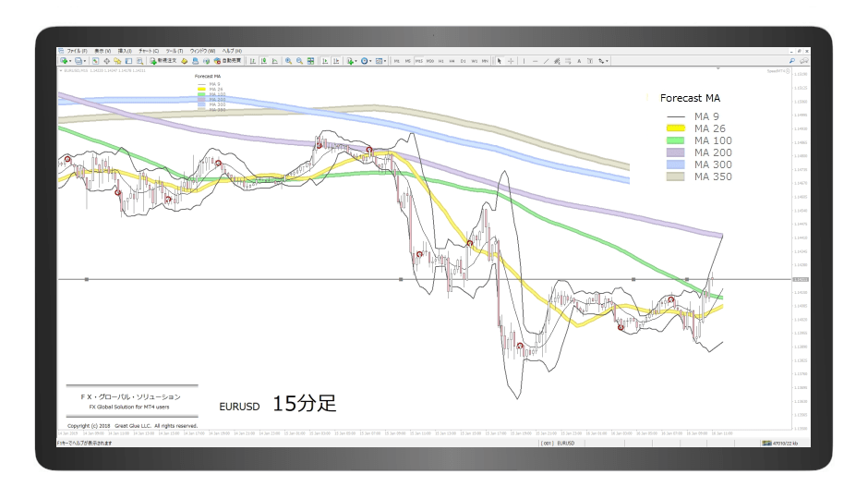Viewport: 868px width, 499px height.
Task: Click the Tile Windows grid icon
Action: (x=310, y=61)
